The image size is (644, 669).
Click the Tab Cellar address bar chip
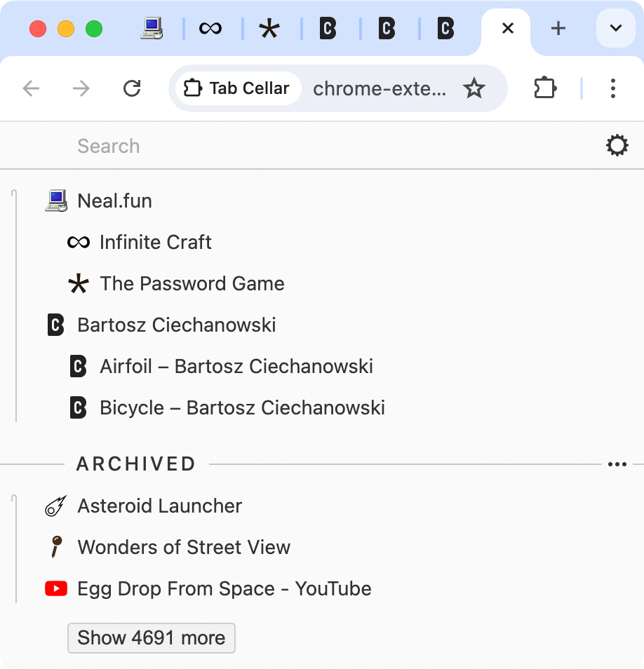coord(237,88)
